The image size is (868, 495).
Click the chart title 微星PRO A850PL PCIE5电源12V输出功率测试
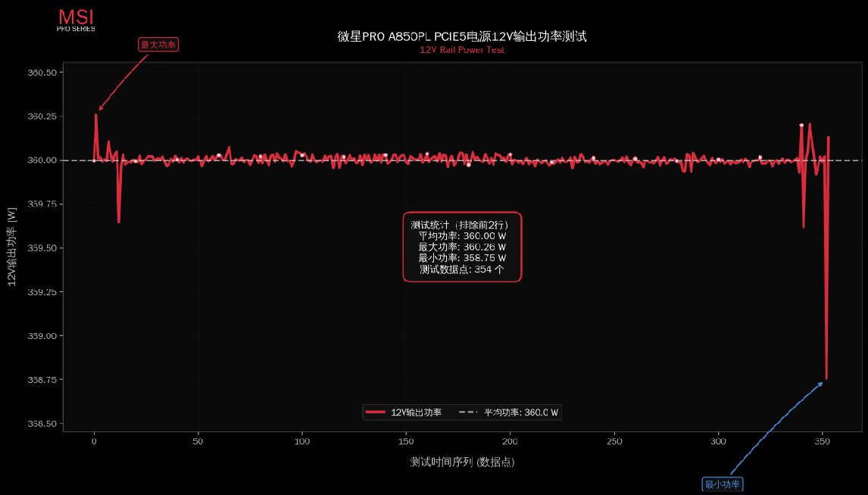tap(462, 36)
